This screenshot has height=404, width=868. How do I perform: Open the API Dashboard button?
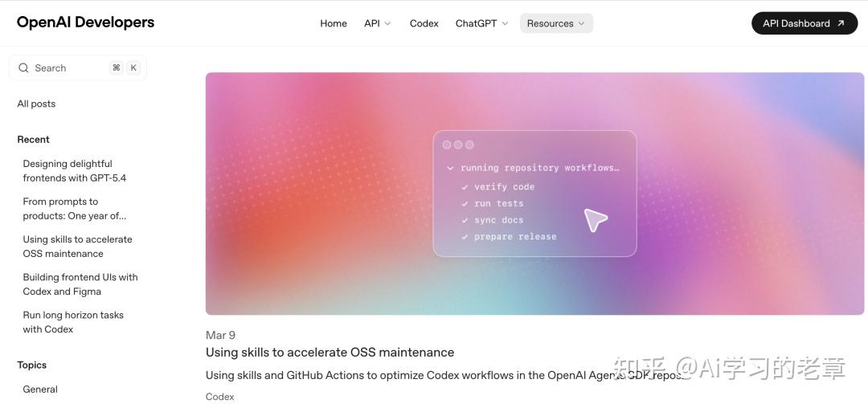804,23
